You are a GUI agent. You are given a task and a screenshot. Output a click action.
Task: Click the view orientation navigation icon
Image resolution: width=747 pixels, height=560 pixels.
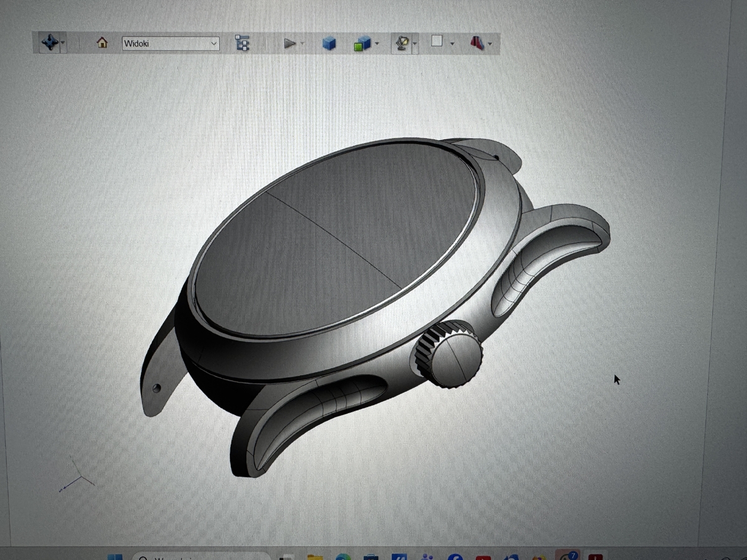(x=50, y=43)
